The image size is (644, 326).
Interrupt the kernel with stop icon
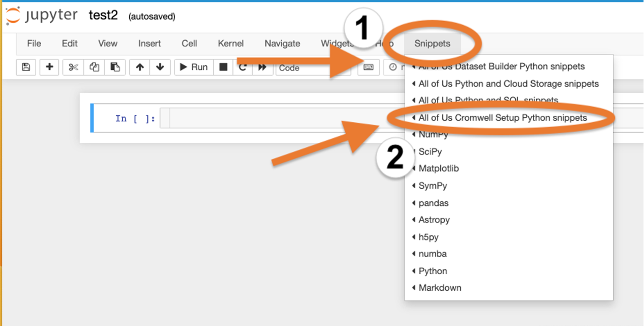223,67
